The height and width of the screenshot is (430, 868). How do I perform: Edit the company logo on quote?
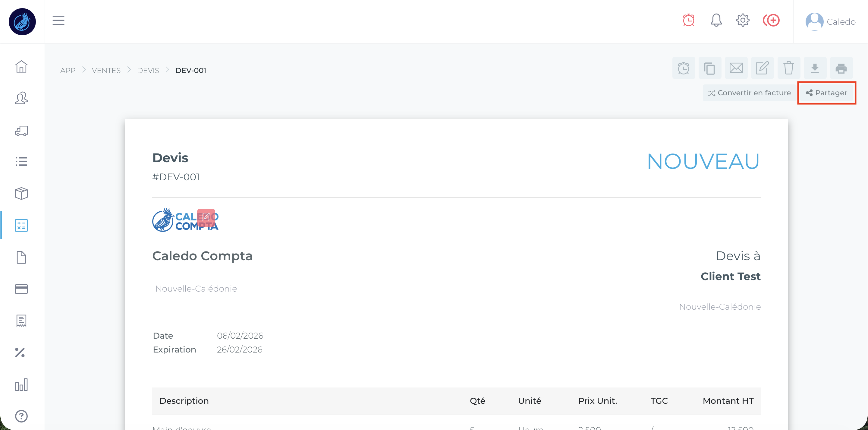(206, 217)
